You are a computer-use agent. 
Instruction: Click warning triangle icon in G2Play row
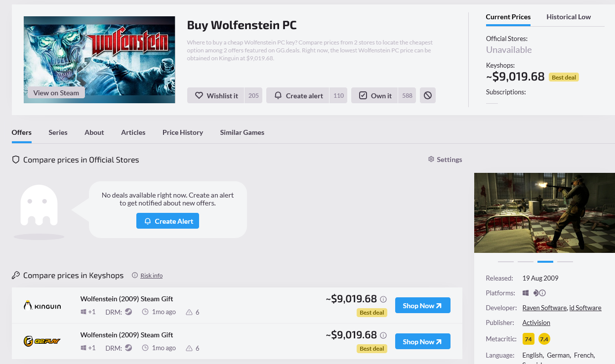(189, 348)
